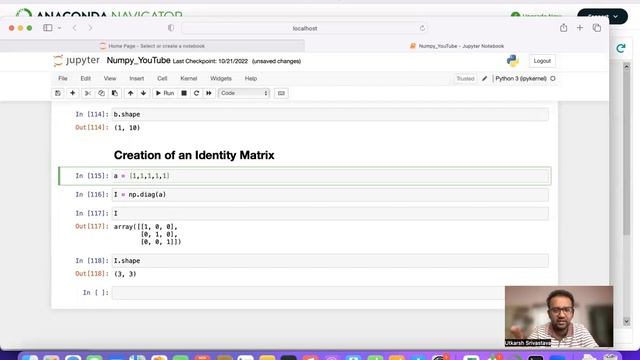
Task: Go forward in Safari history
Action: [90, 28]
